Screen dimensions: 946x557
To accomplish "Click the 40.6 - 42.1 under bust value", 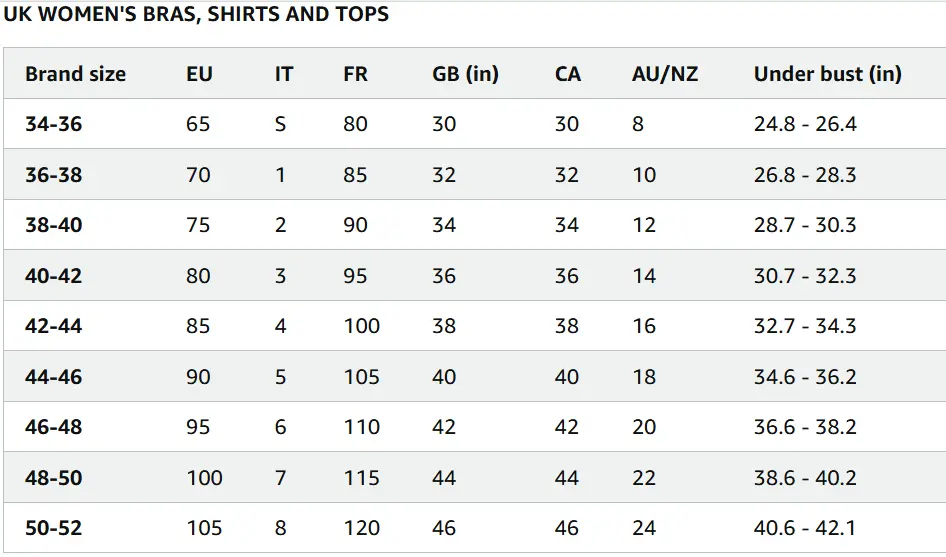I will click(805, 528).
